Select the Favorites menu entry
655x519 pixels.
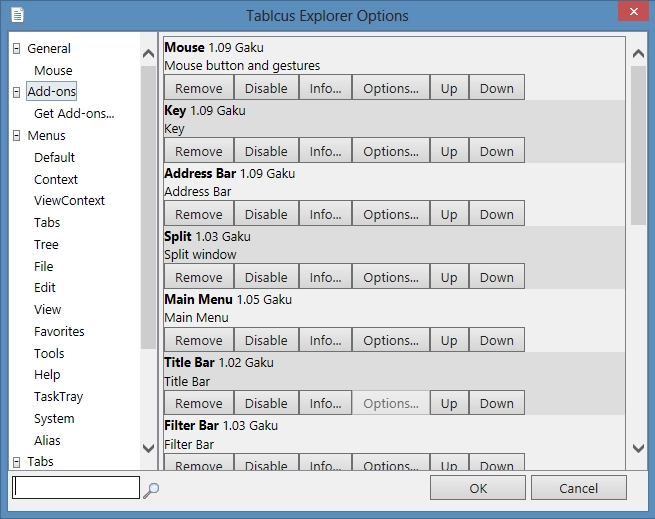(59, 331)
